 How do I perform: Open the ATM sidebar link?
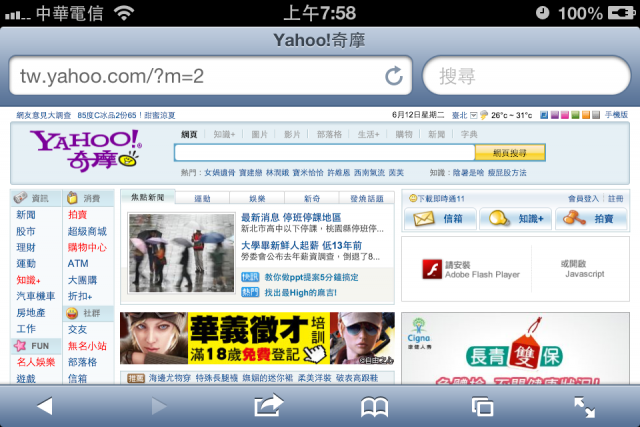78,264
